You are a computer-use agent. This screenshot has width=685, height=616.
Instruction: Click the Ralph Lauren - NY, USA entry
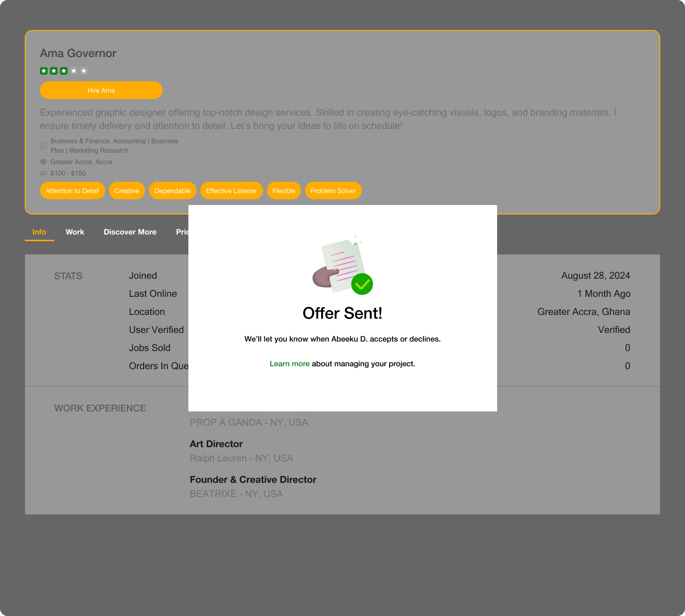(x=241, y=459)
